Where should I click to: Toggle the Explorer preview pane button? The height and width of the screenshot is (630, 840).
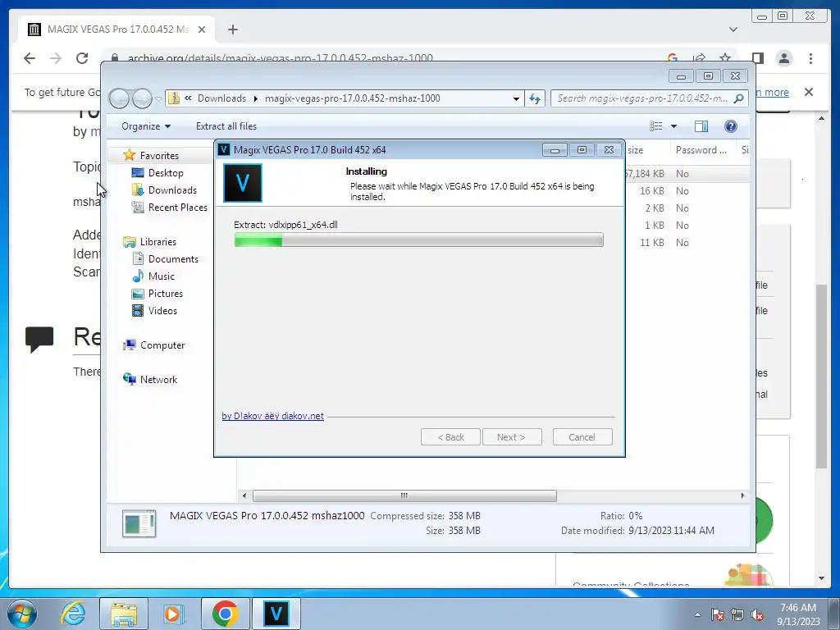(x=701, y=126)
